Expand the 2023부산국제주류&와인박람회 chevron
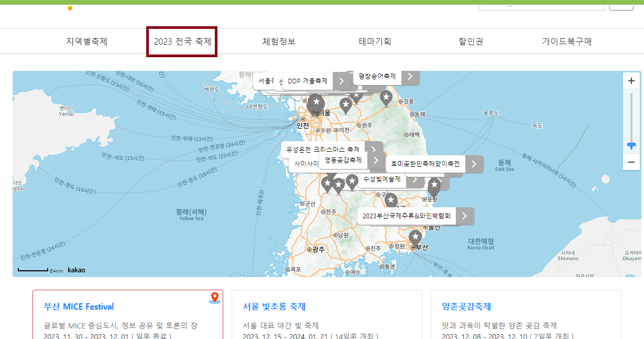The width and height of the screenshot is (644, 339). 464,216
